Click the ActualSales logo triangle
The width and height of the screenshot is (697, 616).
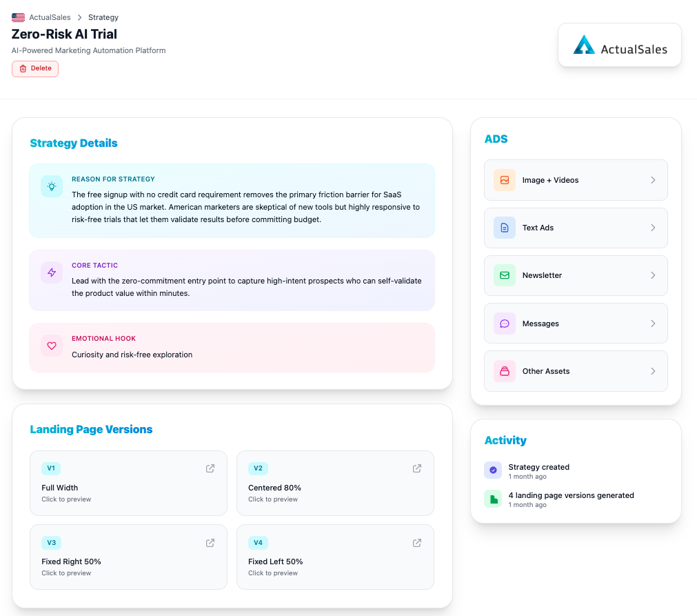click(x=583, y=46)
